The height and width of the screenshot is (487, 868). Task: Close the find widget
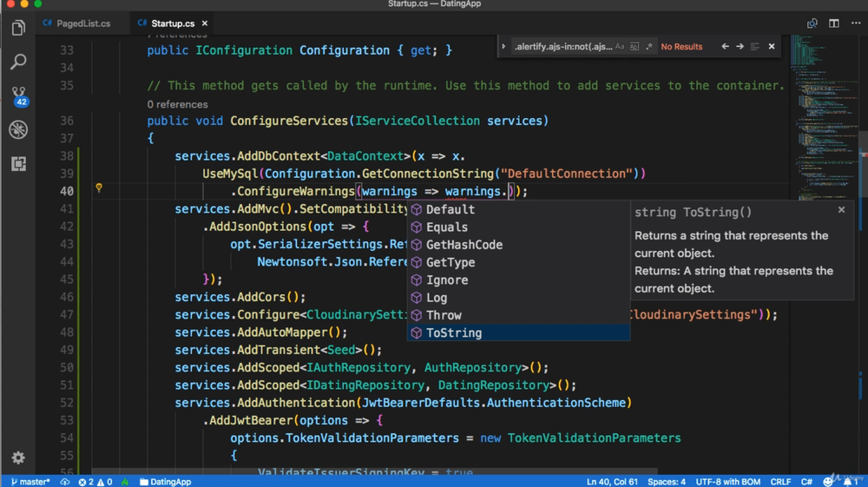click(x=772, y=47)
